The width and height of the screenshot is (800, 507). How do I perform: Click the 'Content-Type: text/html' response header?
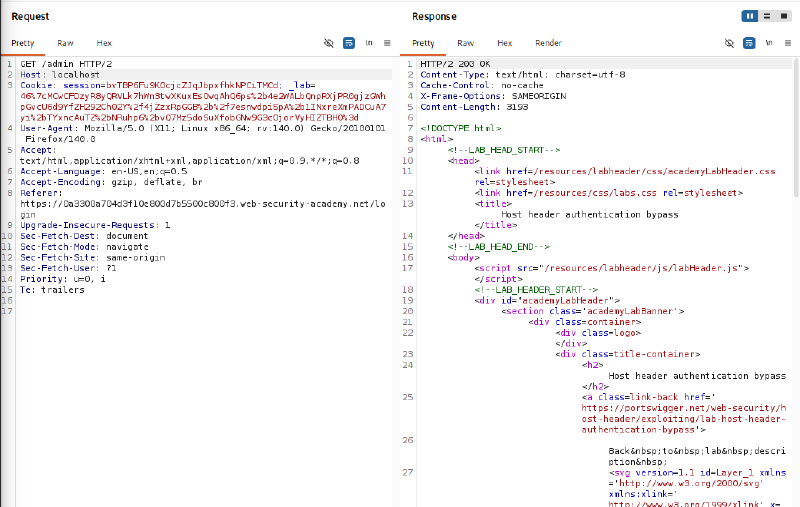click(x=522, y=74)
